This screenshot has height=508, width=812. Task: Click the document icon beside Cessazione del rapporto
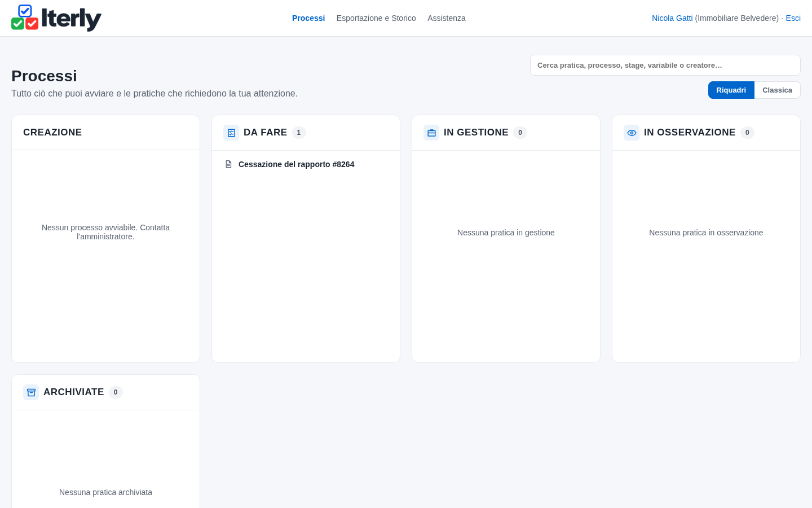pyautogui.click(x=228, y=164)
